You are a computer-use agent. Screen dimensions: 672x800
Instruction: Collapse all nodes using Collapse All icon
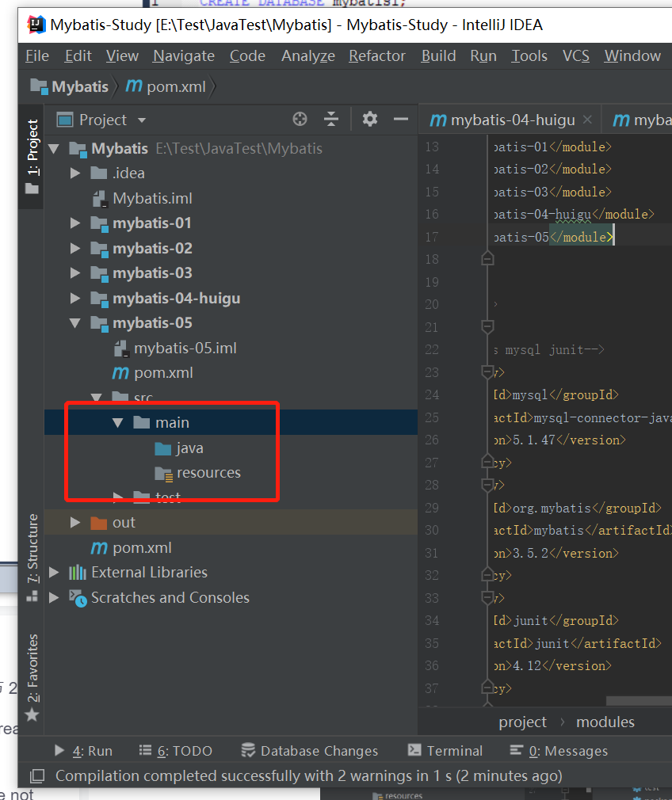click(x=331, y=118)
